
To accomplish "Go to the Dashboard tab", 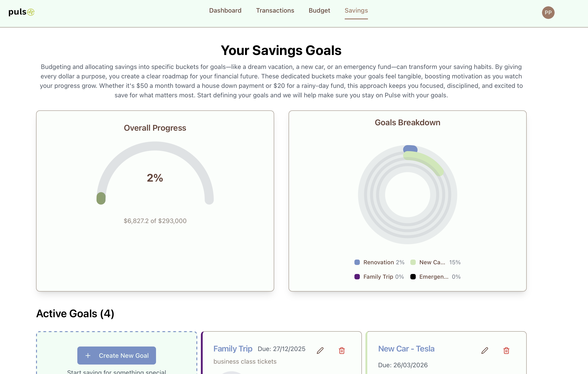I will point(225,11).
